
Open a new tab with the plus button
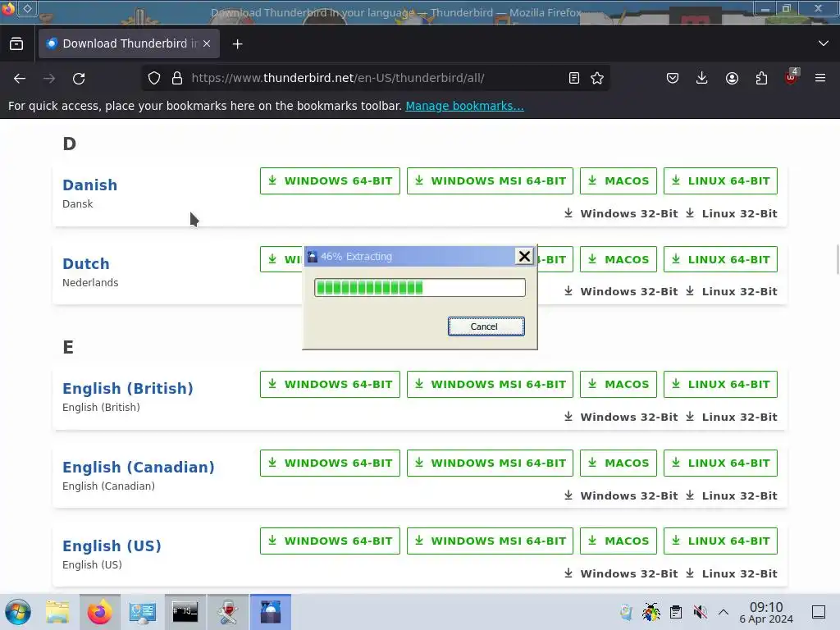(x=237, y=44)
